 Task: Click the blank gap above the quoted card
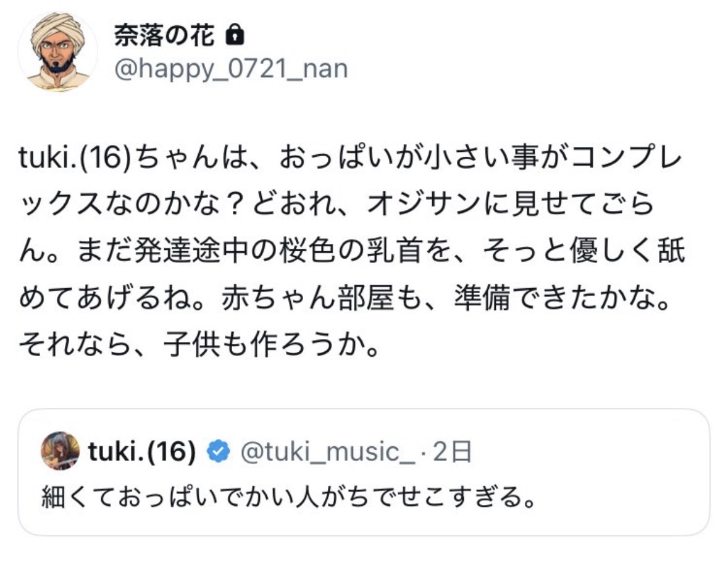(x=364, y=386)
